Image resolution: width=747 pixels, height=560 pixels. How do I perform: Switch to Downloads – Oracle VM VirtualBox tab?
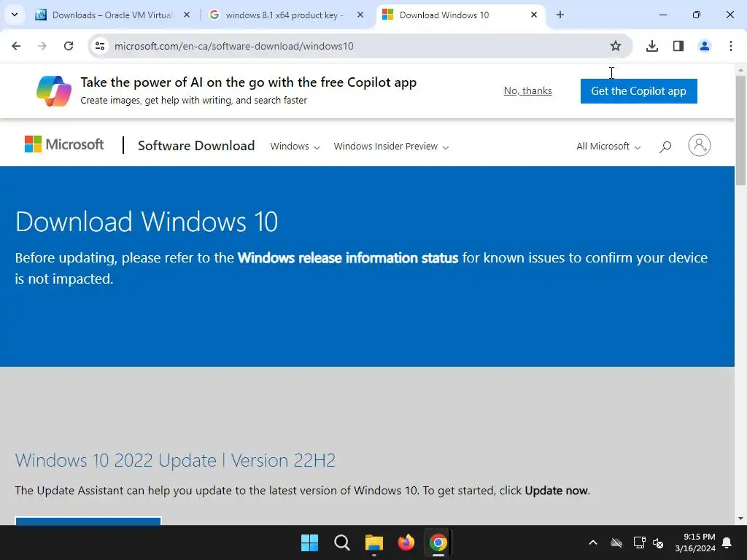click(x=112, y=15)
